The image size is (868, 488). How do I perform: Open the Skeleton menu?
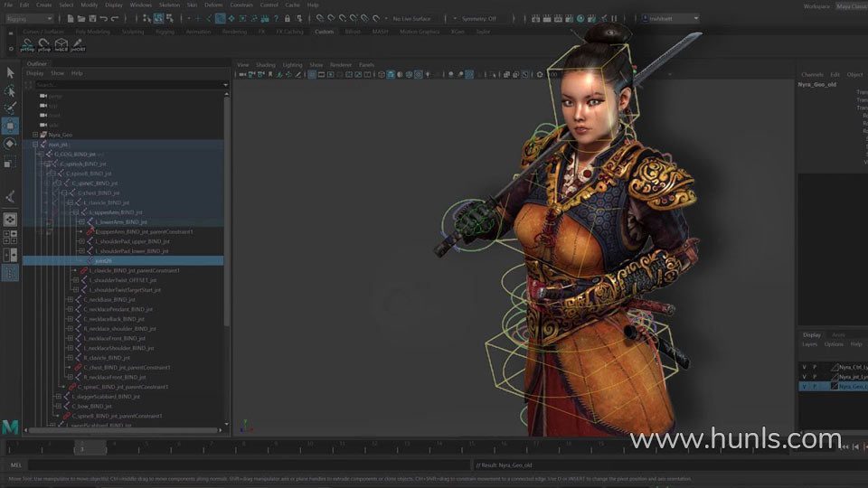(x=169, y=5)
